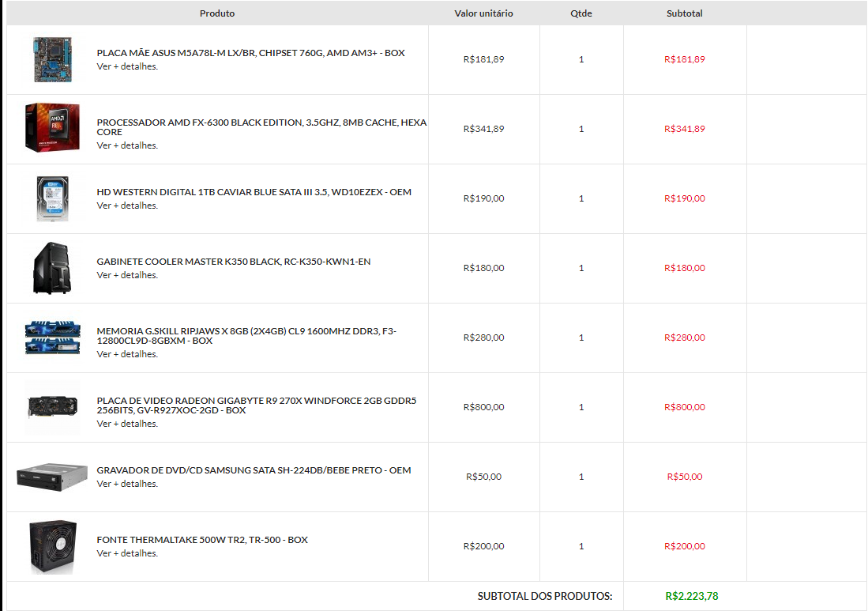The width and height of the screenshot is (868, 611).
Task: Click 'Ver + detalhes' under the ASUS motherboard
Action: [127, 66]
